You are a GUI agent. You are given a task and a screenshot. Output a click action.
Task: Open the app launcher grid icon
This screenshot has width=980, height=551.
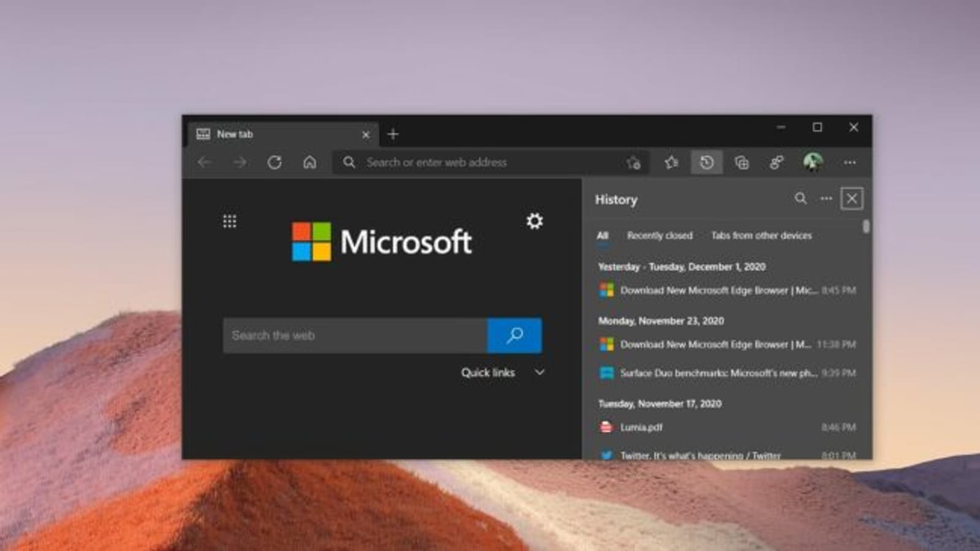coord(230,221)
